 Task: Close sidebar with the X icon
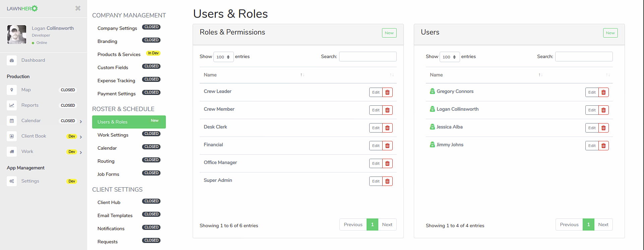click(78, 8)
